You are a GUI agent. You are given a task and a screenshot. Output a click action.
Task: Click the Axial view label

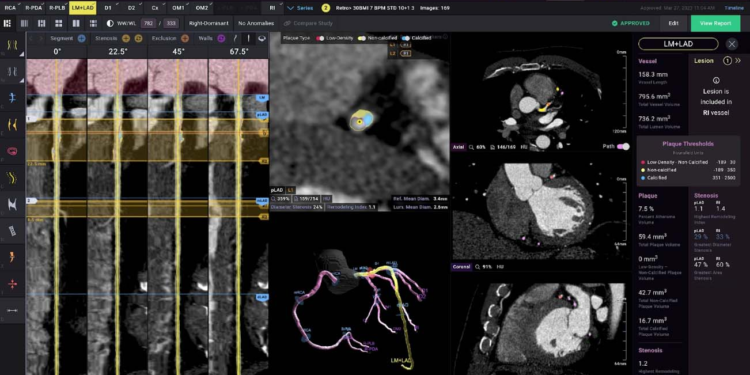click(x=459, y=147)
